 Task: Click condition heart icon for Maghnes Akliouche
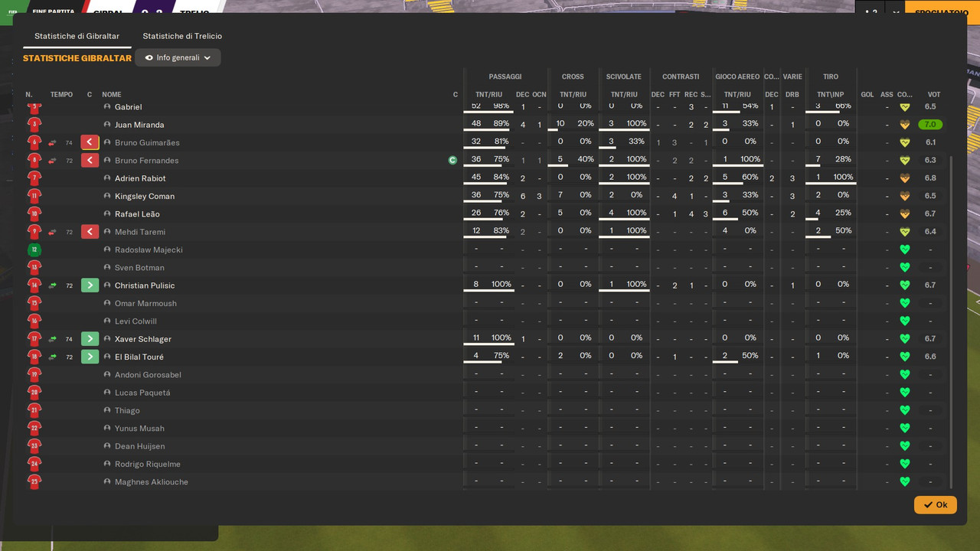pos(904,481)
